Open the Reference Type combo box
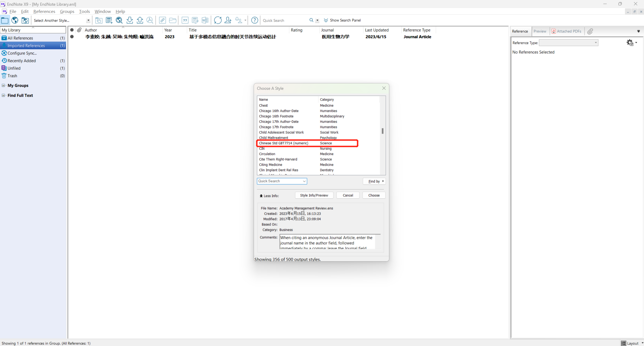This screenshot has height=346, width=644. click(568, 43)
